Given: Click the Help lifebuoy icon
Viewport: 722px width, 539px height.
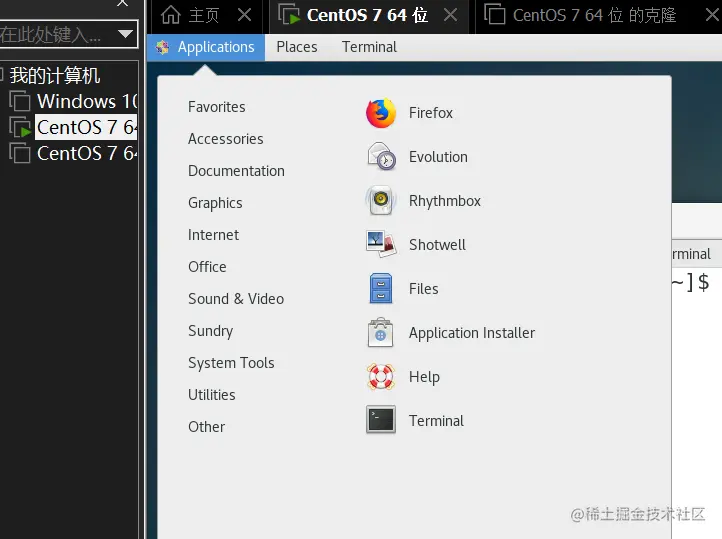Looking at the screenshot, I should 381,377.
